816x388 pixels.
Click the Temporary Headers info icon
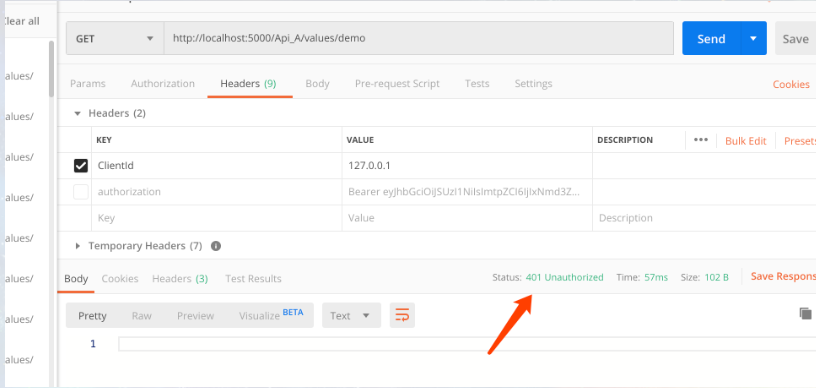tap(215, 246)
